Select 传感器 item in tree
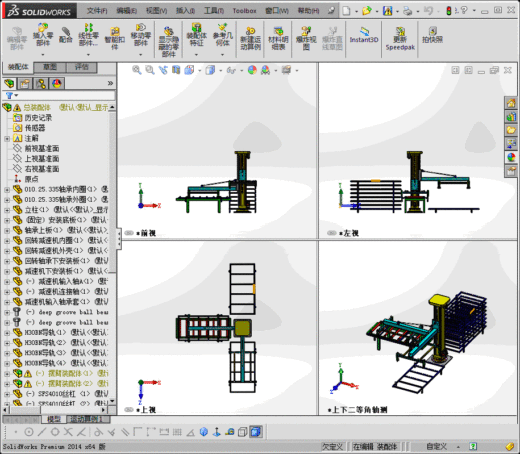This screenshot has width=520, height=454. point(35,128)
